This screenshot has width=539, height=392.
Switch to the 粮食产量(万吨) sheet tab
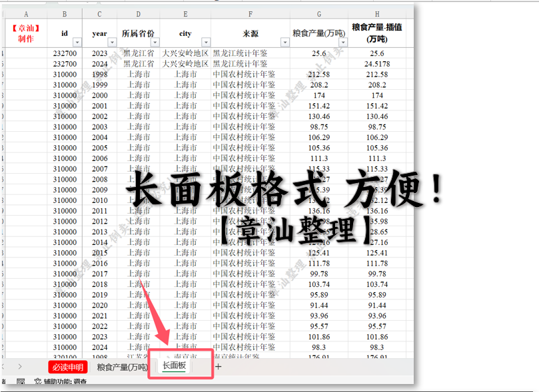[123, 367]
